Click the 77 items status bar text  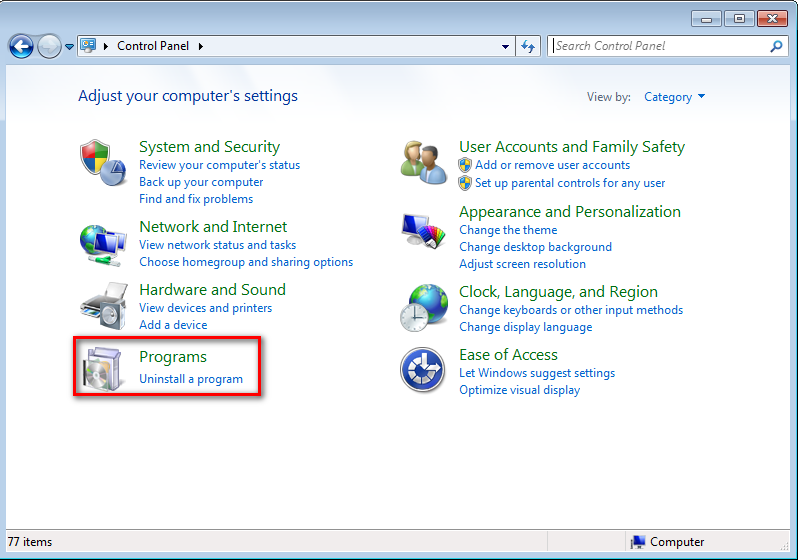pyautogui.click(x=30, y=542)
